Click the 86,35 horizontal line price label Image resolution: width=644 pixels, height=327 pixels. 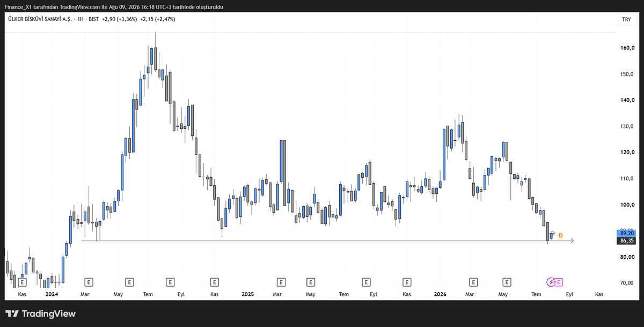(627, 241)
